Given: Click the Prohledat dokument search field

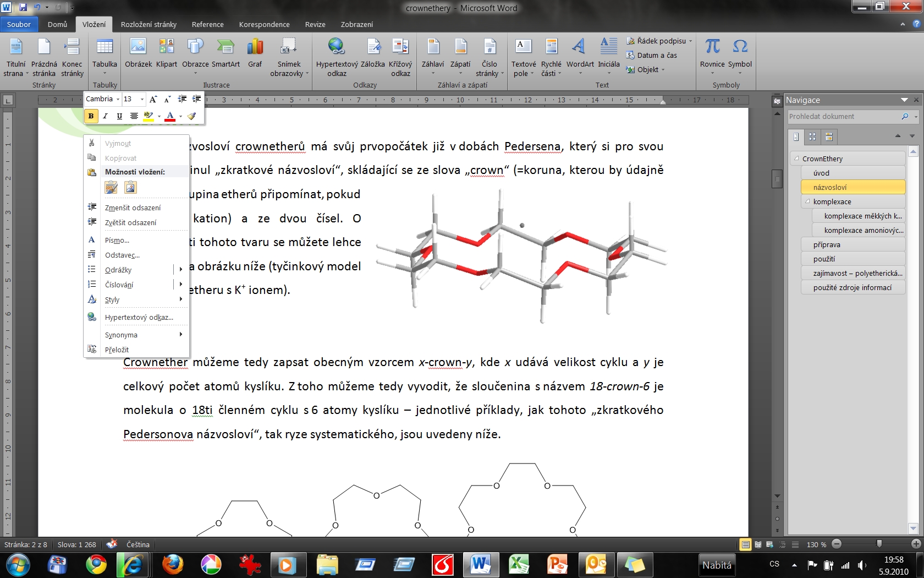Looking at the screenshot, I should click(844, 116).
